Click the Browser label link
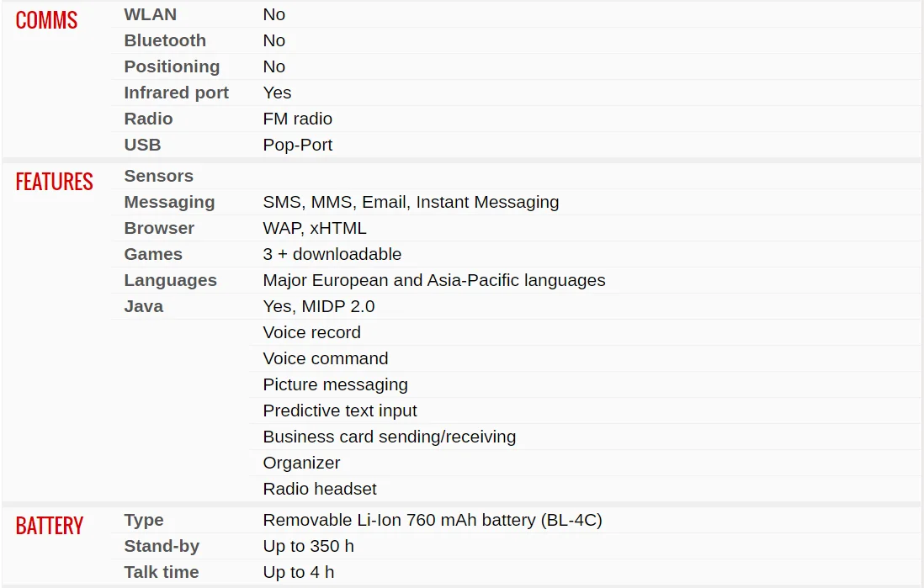Screen dimensions: 924x588 click(159, 228)
